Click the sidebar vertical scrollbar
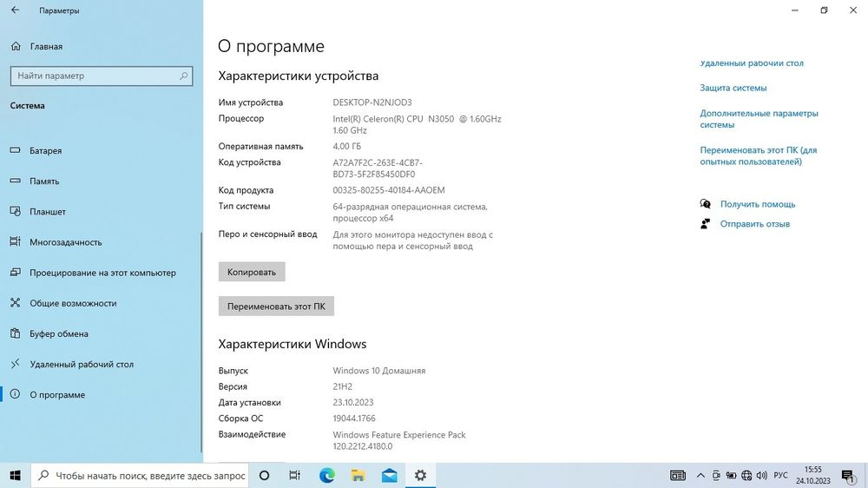The height and width of the screenshot is (488, 868). 202,340
